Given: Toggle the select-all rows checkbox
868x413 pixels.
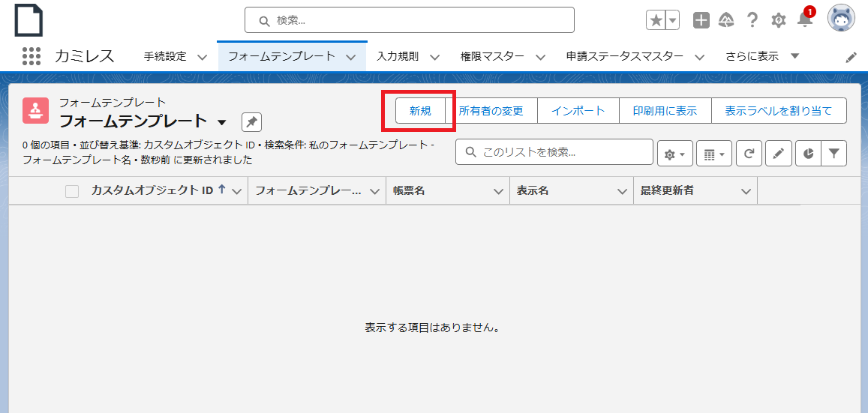Looking at the screenshot, I should click(x=72, y=191).
